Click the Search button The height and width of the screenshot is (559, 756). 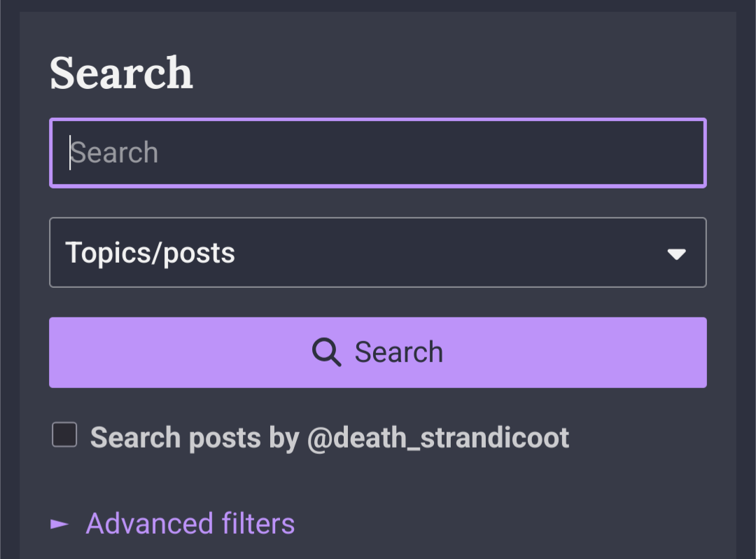coord(378,352)
